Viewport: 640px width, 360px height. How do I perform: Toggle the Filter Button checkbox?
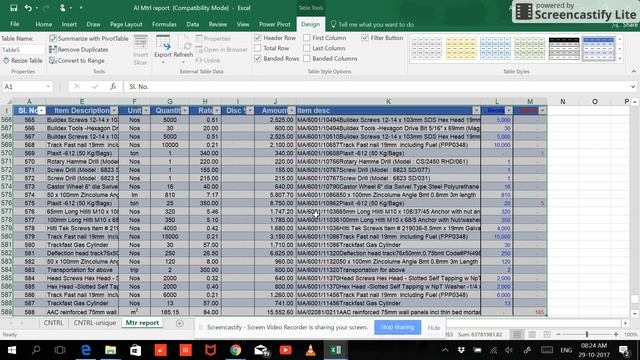coord(365,38)
